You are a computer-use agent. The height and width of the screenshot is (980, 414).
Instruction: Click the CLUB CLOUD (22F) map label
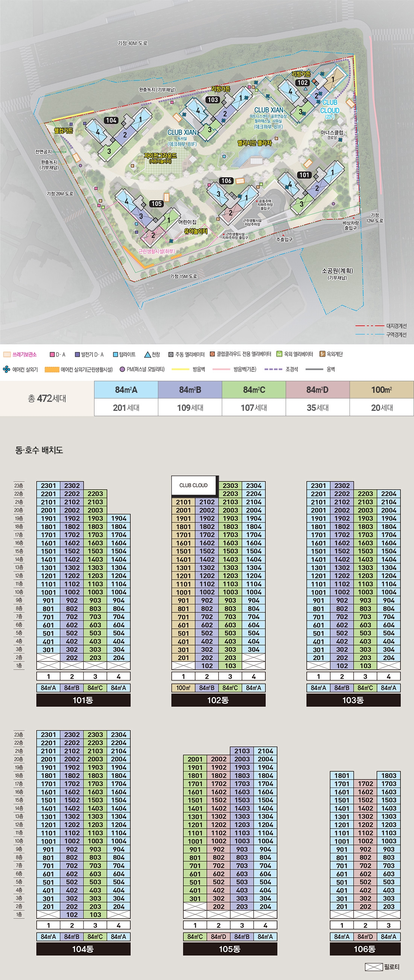coord(329,109)
